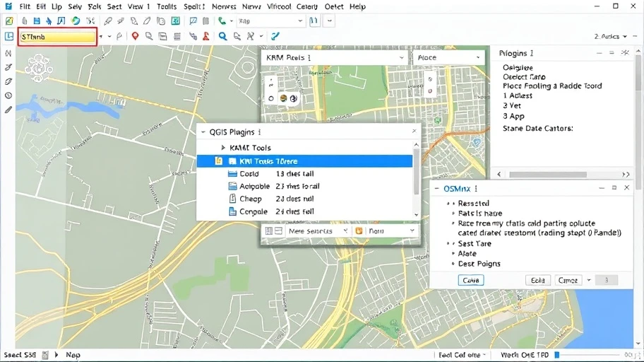
Task: Click the split-columns icon left of Mere Senctes
Action: click(x=268, y=230)
